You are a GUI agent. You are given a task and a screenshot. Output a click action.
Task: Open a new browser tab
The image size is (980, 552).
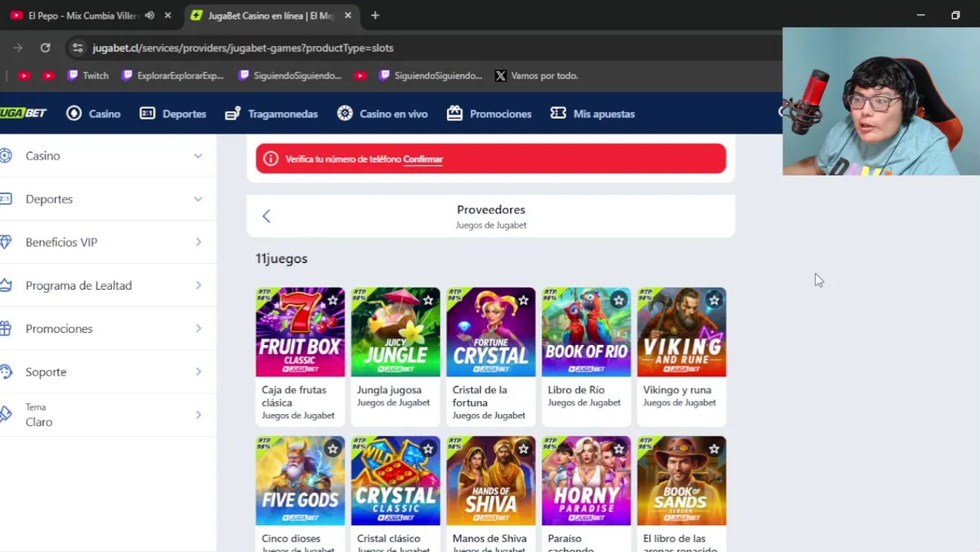375,15
